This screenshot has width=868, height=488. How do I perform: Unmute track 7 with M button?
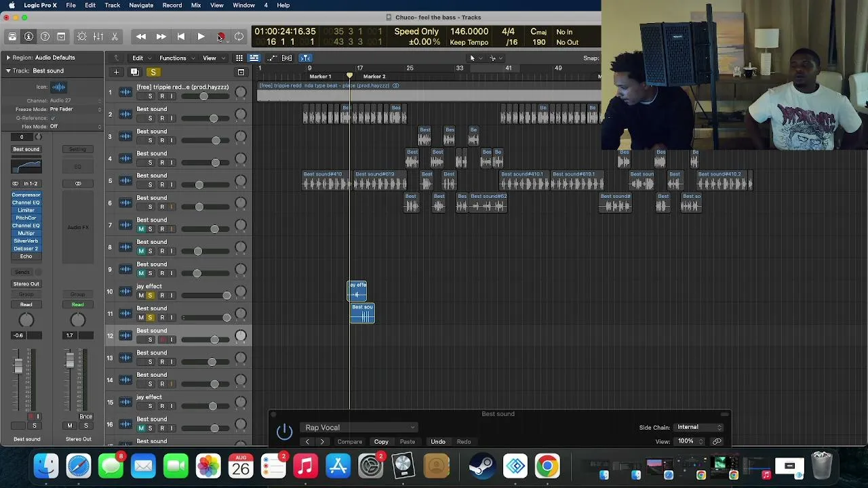pyautogui.click(x=141, y=229)
